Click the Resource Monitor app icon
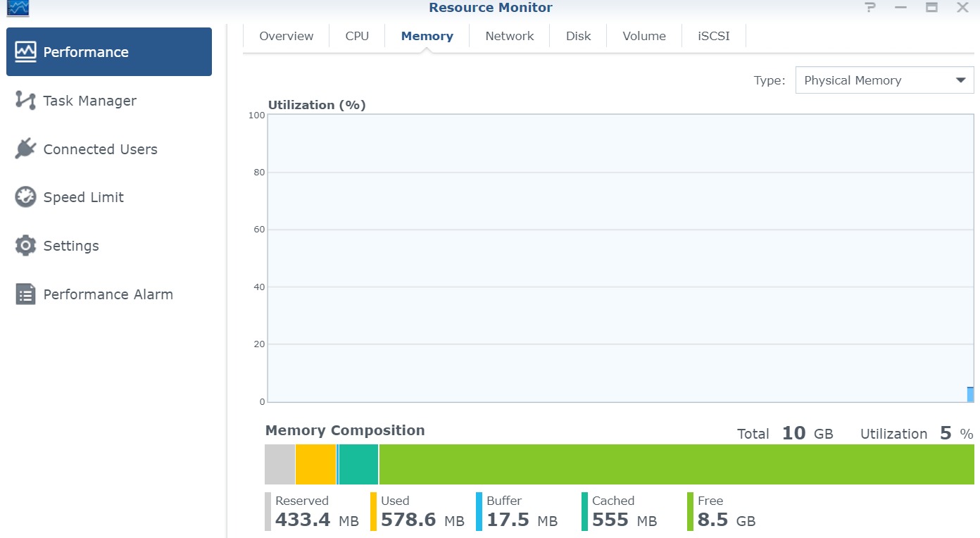Screen dimensions: 980x538 [x=18, y=8]
